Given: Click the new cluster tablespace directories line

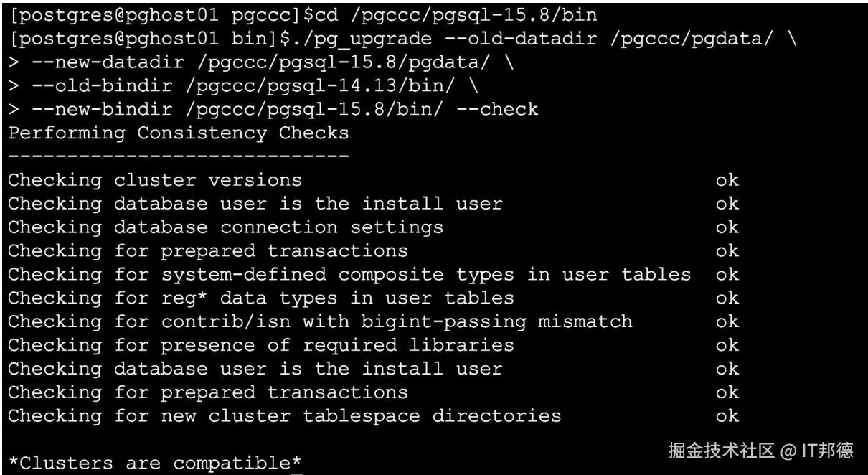Looking at the screenshot, I should [x=284, y=415].
